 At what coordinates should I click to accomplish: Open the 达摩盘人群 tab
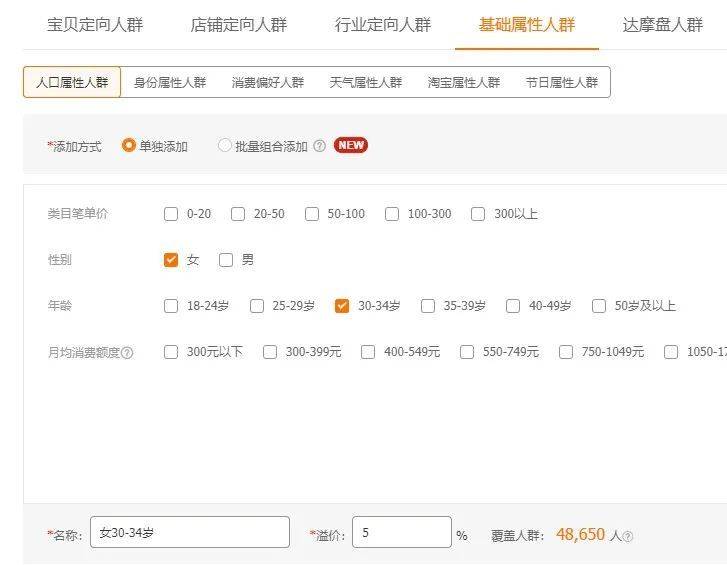(x=662, y=25)
